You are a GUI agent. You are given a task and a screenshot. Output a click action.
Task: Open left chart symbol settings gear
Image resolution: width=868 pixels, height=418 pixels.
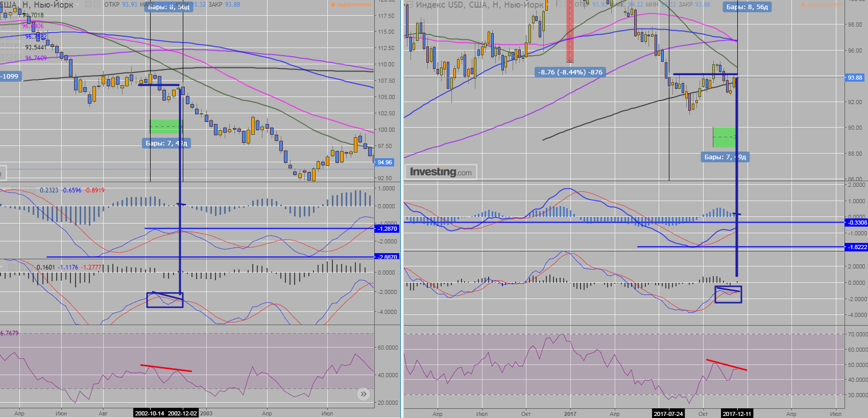[97, 5]
